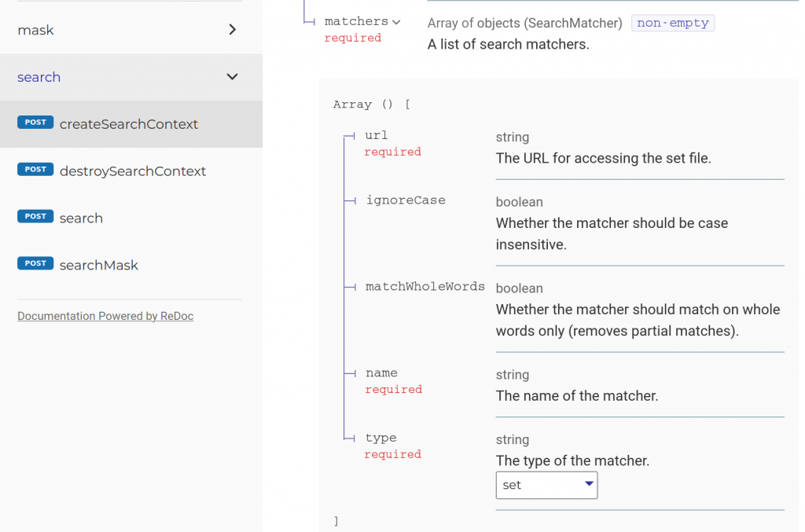Open the type dropdown showing set
The image size is (805, 532).
click(546, 486)
